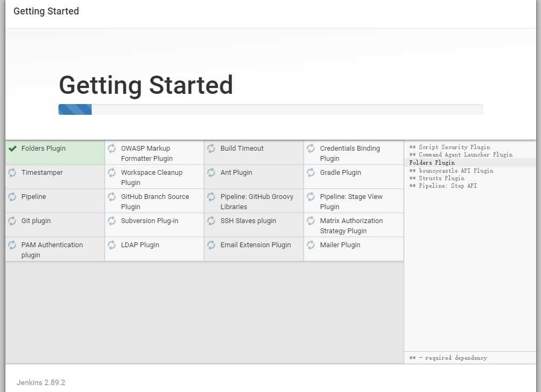Image resolution: width=541 pixels, height=392 pixels.
Task: Click the small Getting Started header title
Action: point(46,11)
